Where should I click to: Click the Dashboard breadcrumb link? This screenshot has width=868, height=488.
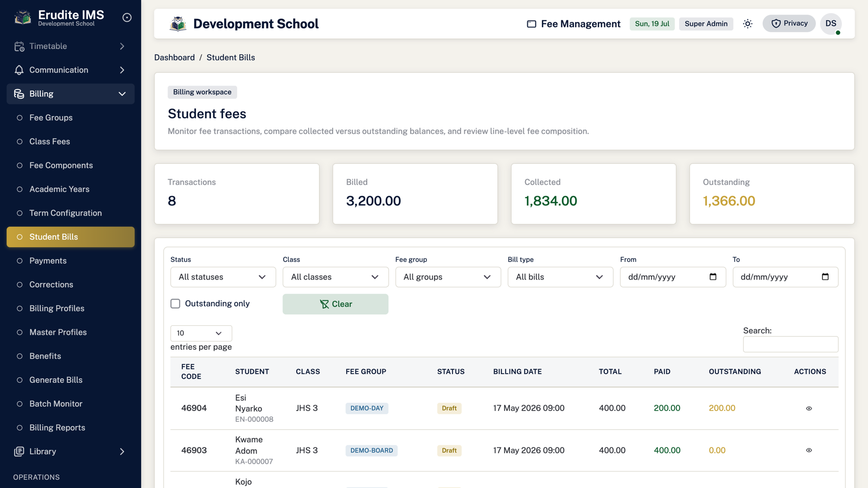[174, 57]
